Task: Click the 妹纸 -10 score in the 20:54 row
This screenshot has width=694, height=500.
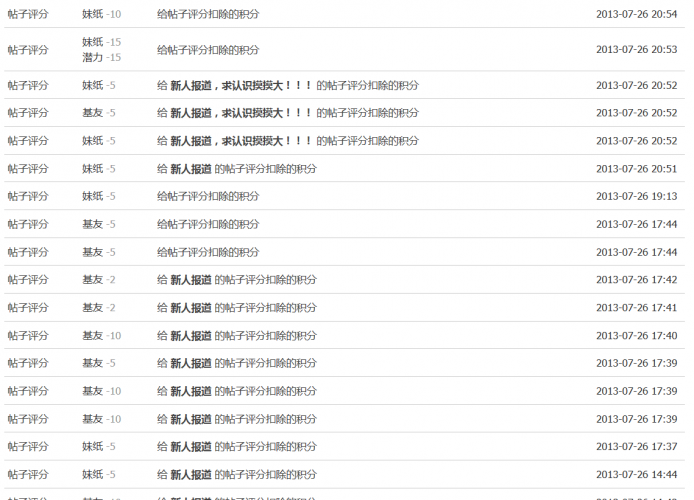Action: click(x=101, y=14)
